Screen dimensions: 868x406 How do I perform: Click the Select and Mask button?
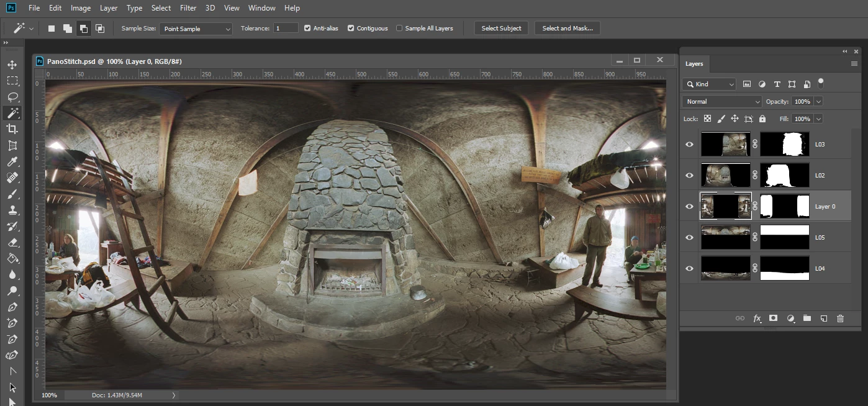567,29
